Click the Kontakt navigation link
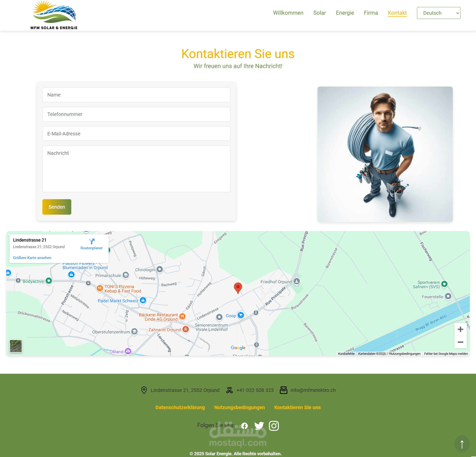476x457 pixels. [397, 13]
